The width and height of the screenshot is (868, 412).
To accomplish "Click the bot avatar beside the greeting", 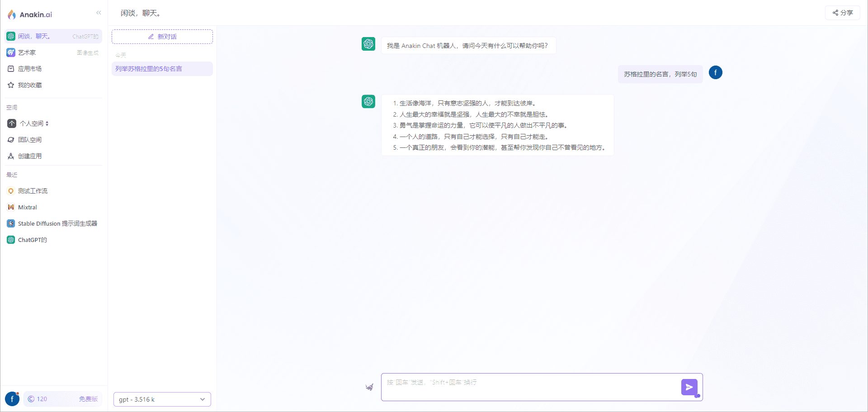I will point(368,44).
